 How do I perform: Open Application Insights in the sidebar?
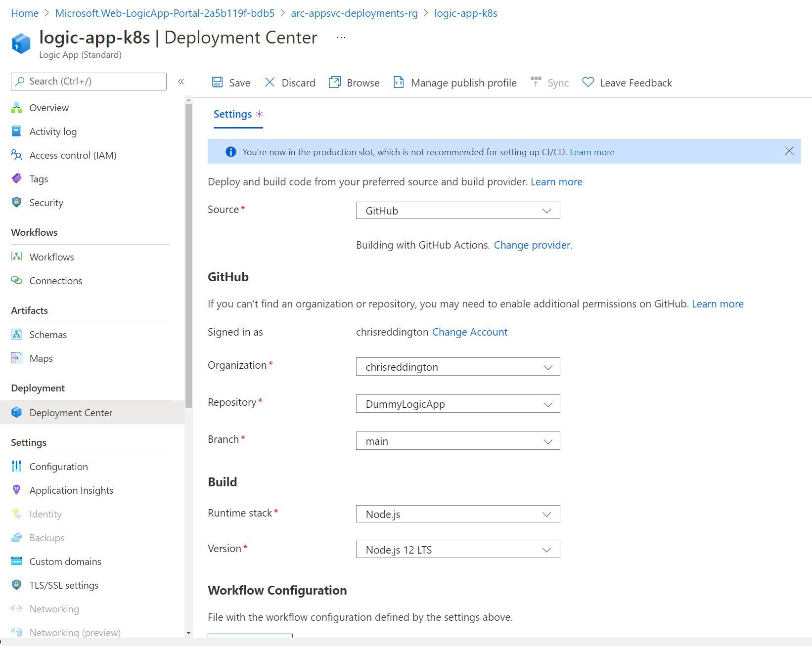click(71, 490)
